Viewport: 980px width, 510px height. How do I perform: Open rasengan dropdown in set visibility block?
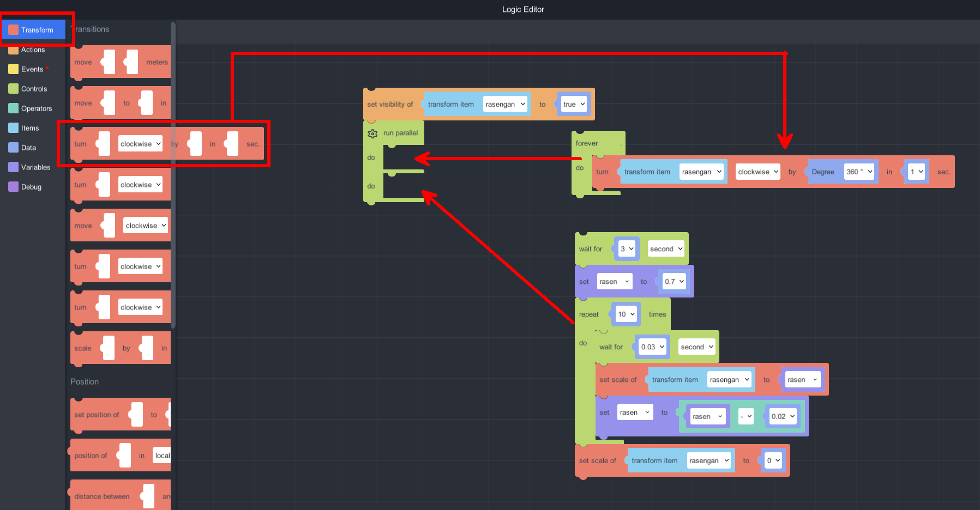[505, 104]
